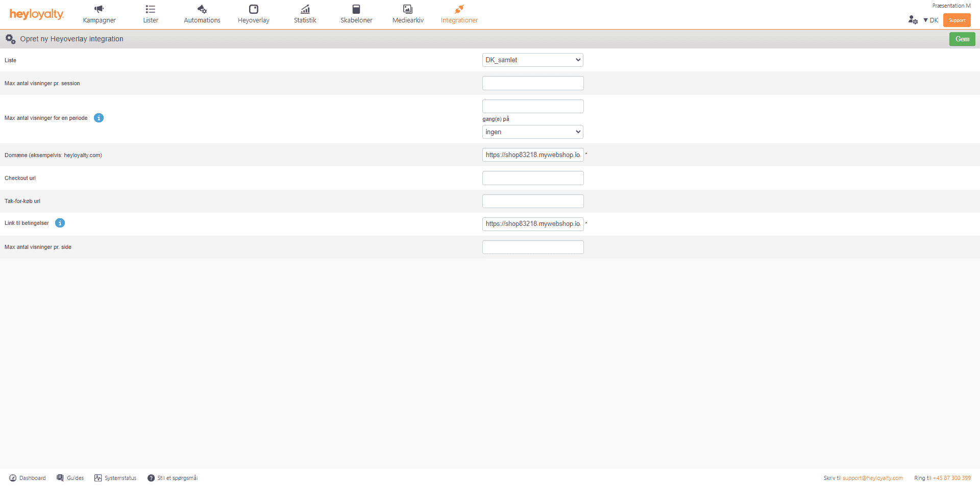The height and width of the screenshot is (487, 980).
Task: Open the Heyoverlay icon
Action: [253, 9]
